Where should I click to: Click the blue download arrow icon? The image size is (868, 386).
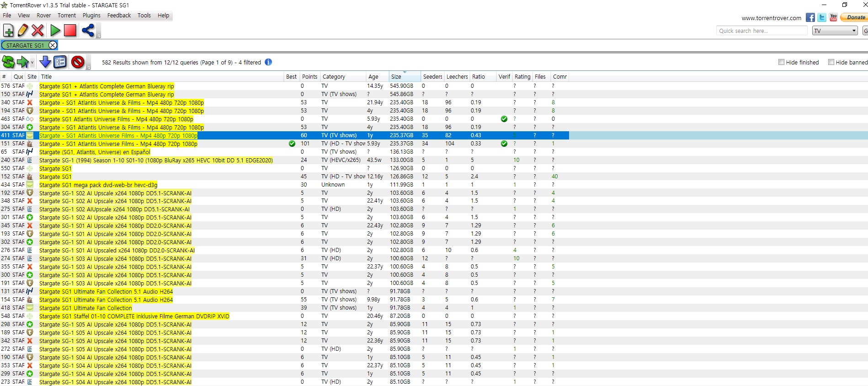[45, 62]
